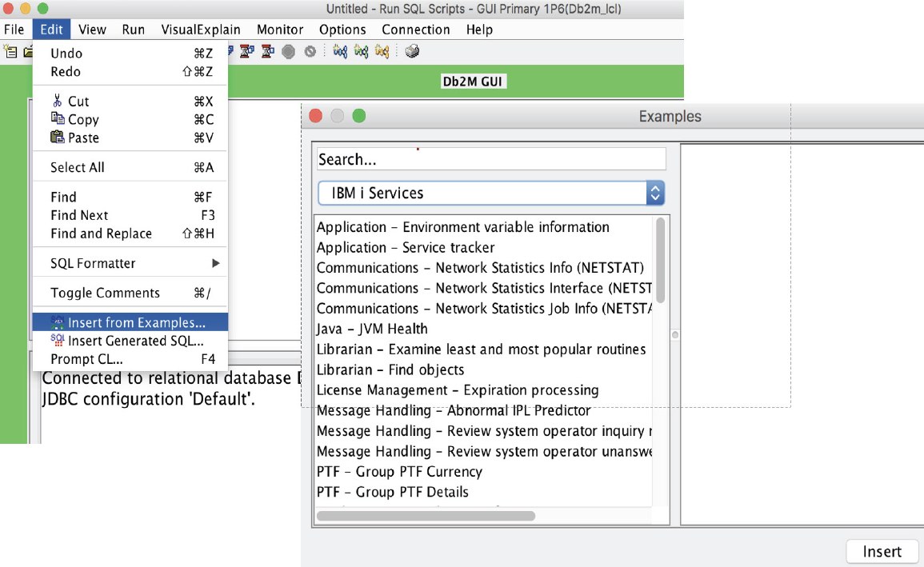Click the blue Visual Explain toolbar icon
Image resolution: width=924 pixels, height=567 pixels.
[x=340, y=52]
